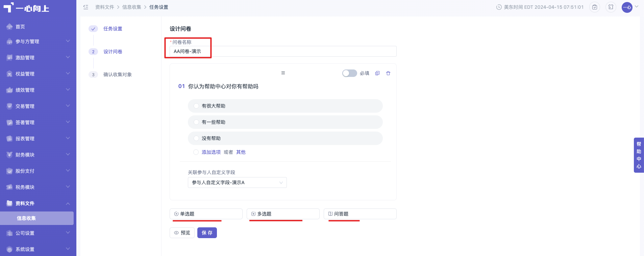Go to step 任务设置
This screenshot has height=256, width=644.
[113, 29]
